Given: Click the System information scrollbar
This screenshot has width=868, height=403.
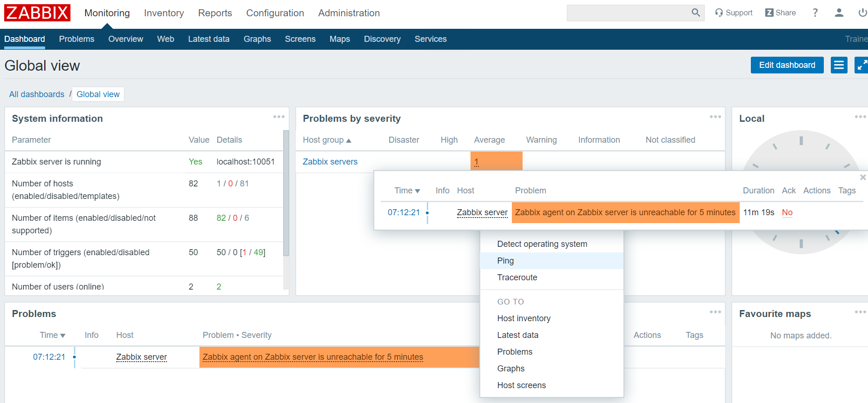Looking at the screenshot, I should 286,193.
